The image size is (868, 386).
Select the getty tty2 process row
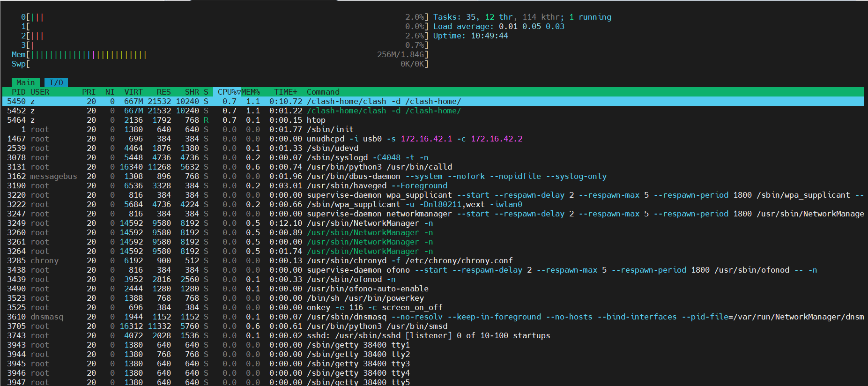[433, 354]
